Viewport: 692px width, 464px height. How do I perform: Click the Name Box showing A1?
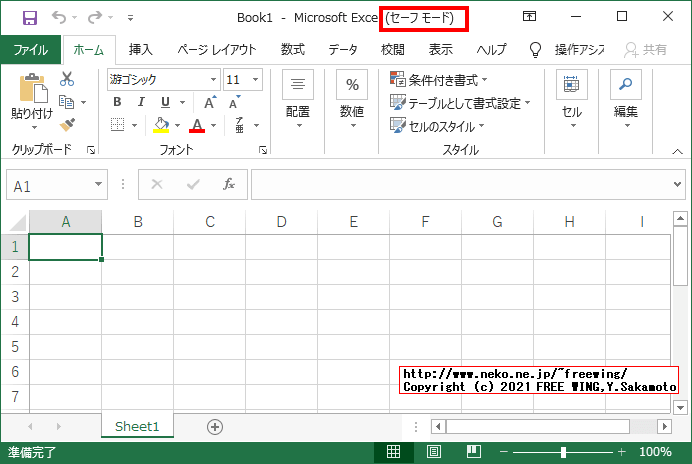(x=49, y=186)
